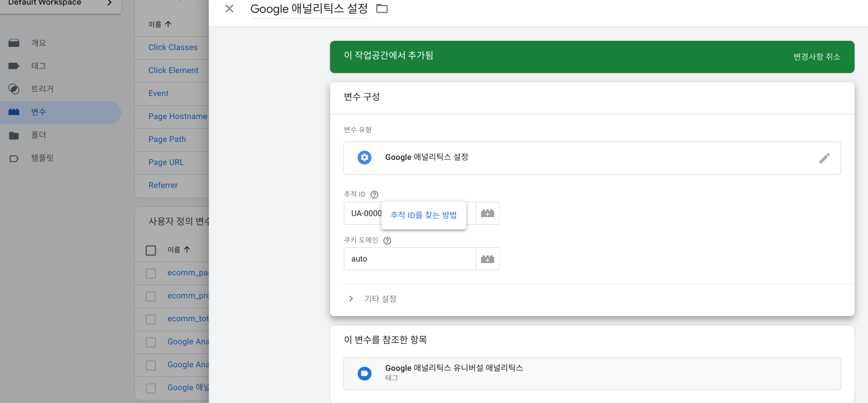Open the Referrer variable
The width and height of the screenshot is (868, 403).
(x=163, y=185)
